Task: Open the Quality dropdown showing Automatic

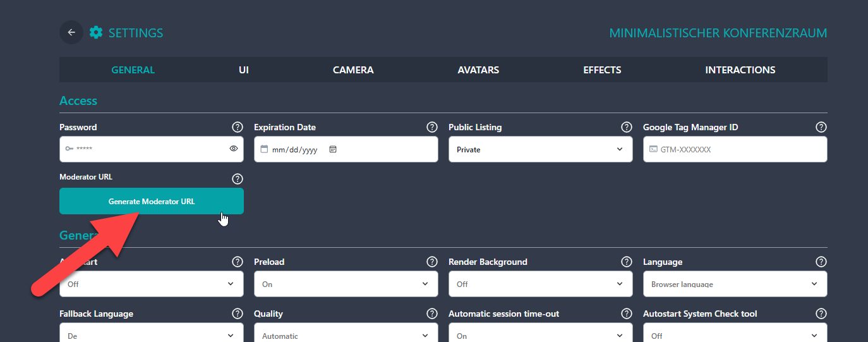Action: pyautogui.click(x=346, y=333)
